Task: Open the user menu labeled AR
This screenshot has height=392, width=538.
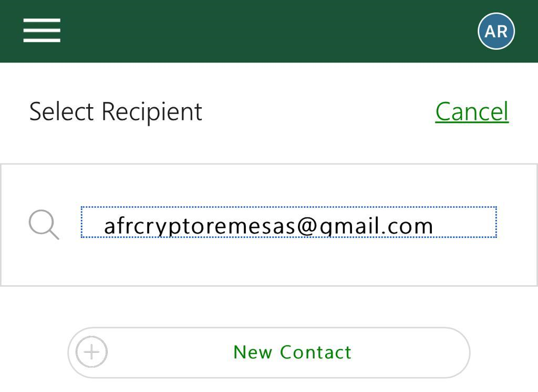Action: [x=495, y=32]
